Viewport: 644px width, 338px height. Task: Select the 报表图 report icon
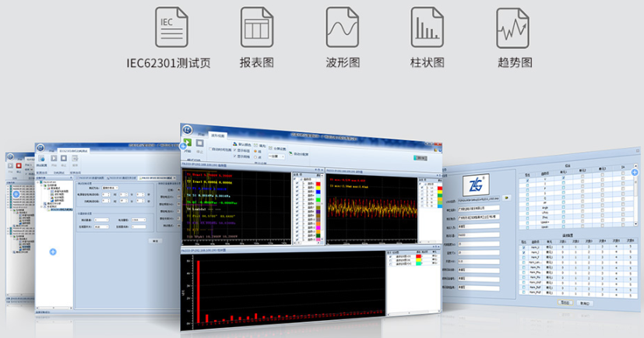pyautogui.click(x=257, y=27)
